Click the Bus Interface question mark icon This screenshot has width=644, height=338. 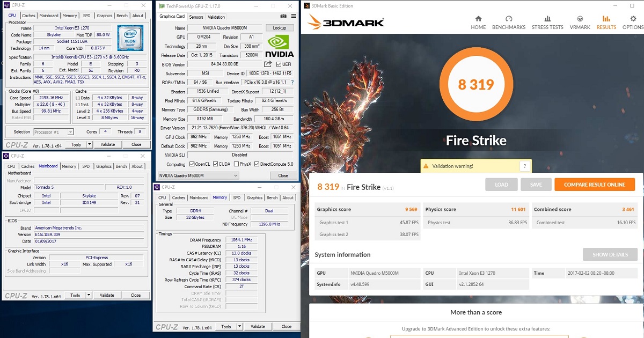pos(292,83)
